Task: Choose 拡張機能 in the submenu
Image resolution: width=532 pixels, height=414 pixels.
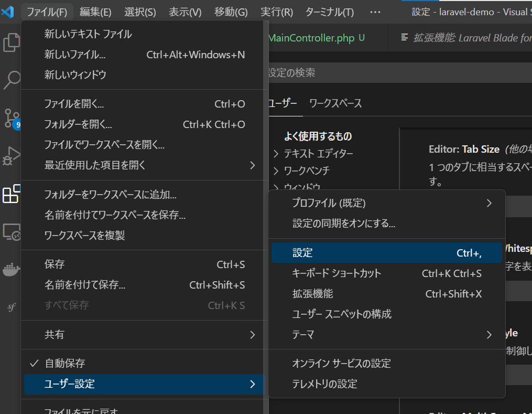Action: (x=387, y=294)
